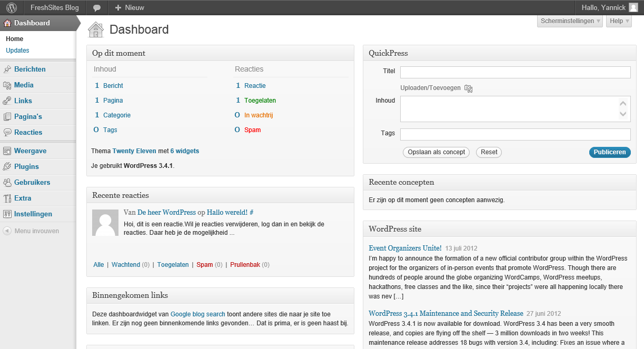Click the Weergave appearance icon
Image resolution: width=644 pixels, height=349 pixels.
click(7, 151)
